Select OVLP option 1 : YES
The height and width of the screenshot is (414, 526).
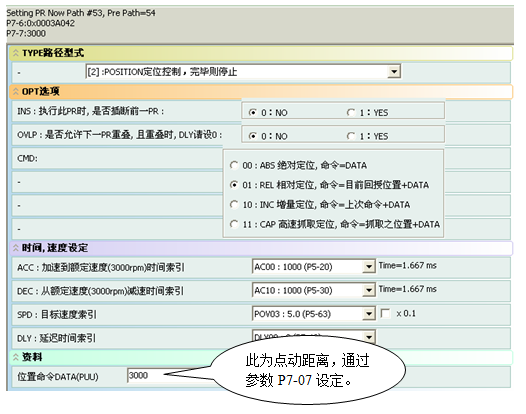[x=351, y=136]
